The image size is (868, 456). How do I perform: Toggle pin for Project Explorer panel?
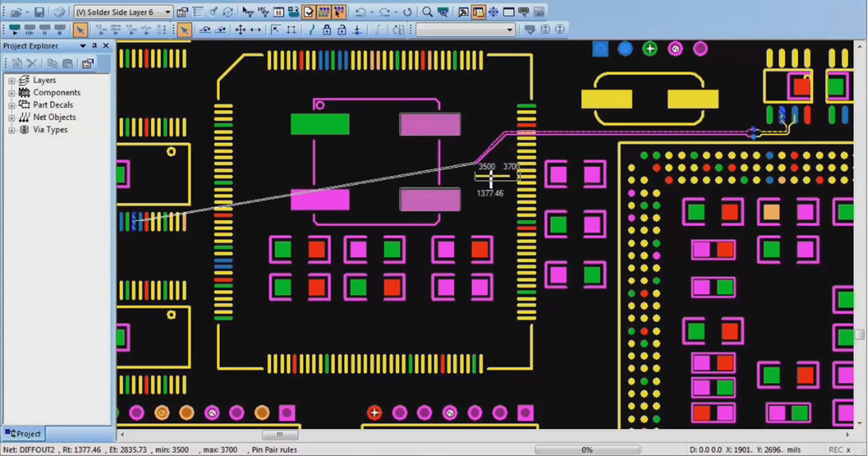94,46
